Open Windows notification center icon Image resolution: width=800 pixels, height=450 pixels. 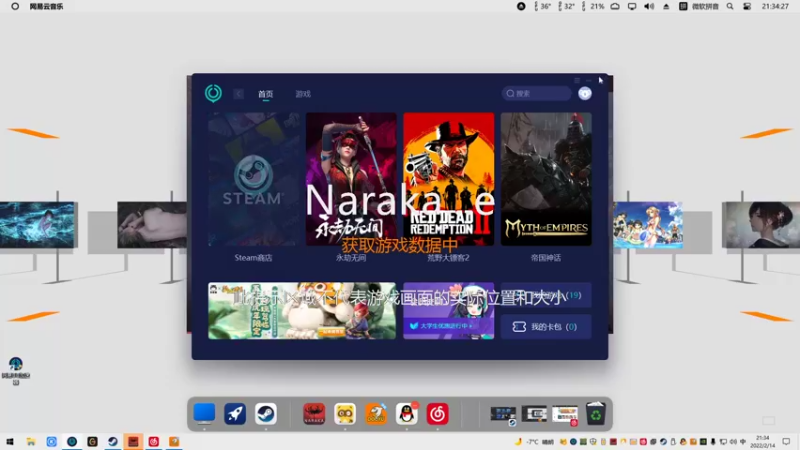coord(786,441)
